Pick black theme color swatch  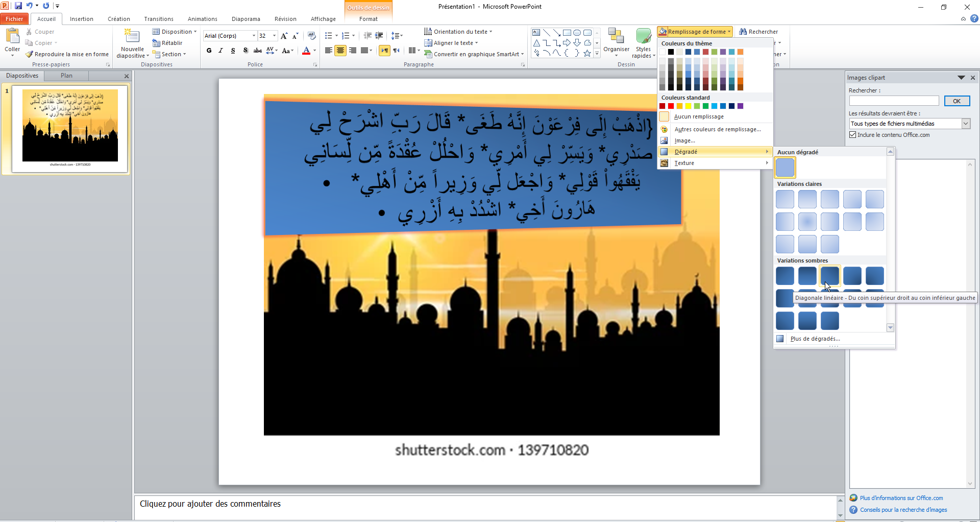[x=671, y=52]
